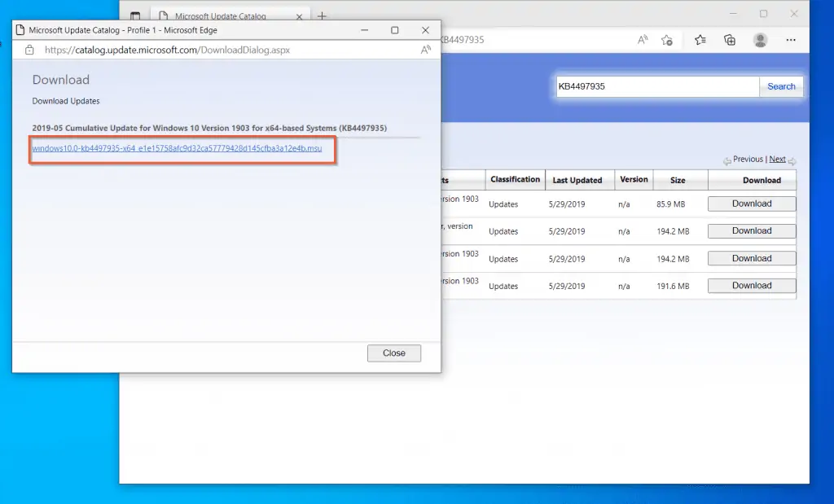Close the background Edge browser window
Viewport: 834px width, 504px height.
point(793,14)
